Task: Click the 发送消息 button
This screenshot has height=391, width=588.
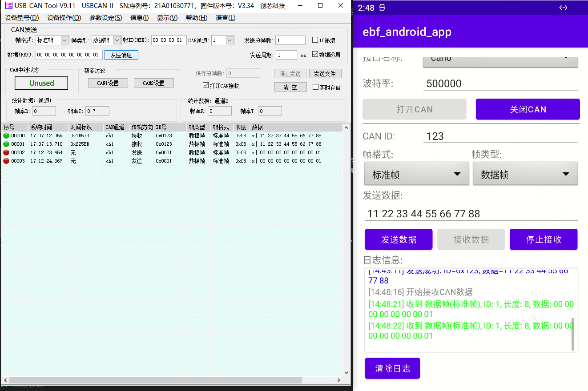Action: pyautogui.click(x=121, y=55)
